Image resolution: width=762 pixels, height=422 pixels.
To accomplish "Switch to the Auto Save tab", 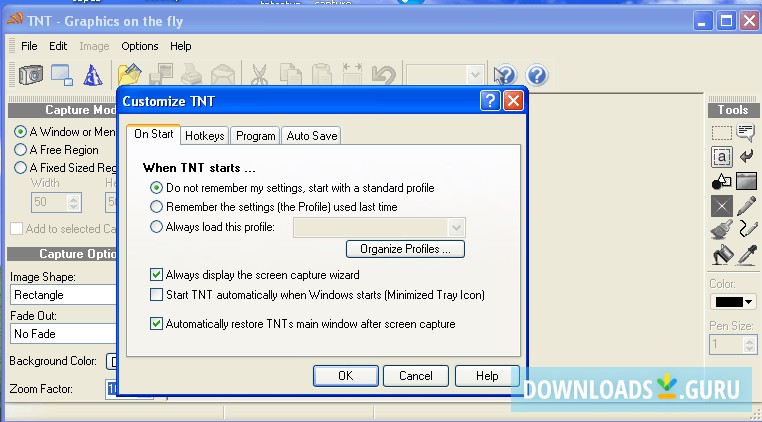I will pyautogui.click(x=312, y=136).
